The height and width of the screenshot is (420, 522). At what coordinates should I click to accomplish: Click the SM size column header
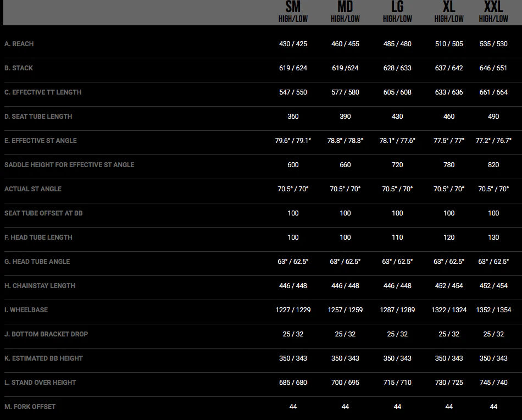[x=293, y=8]
